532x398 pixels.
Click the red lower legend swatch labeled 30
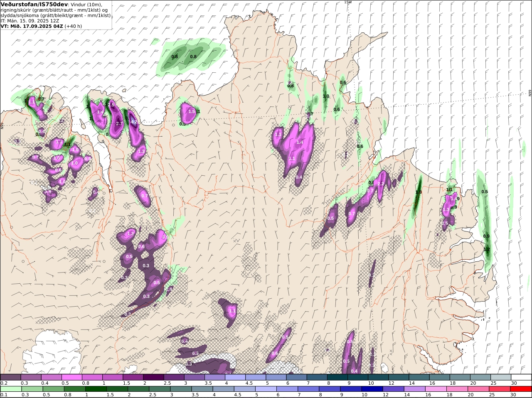point(521,389)
